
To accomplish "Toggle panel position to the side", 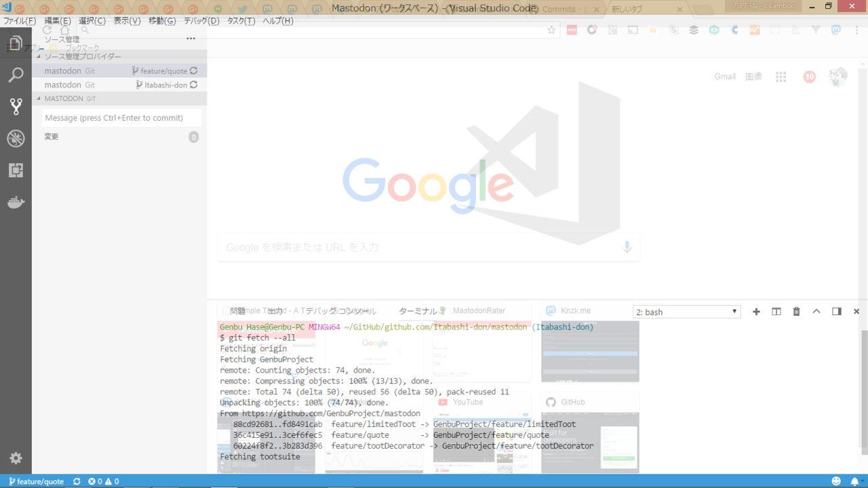I will (837, 312).
